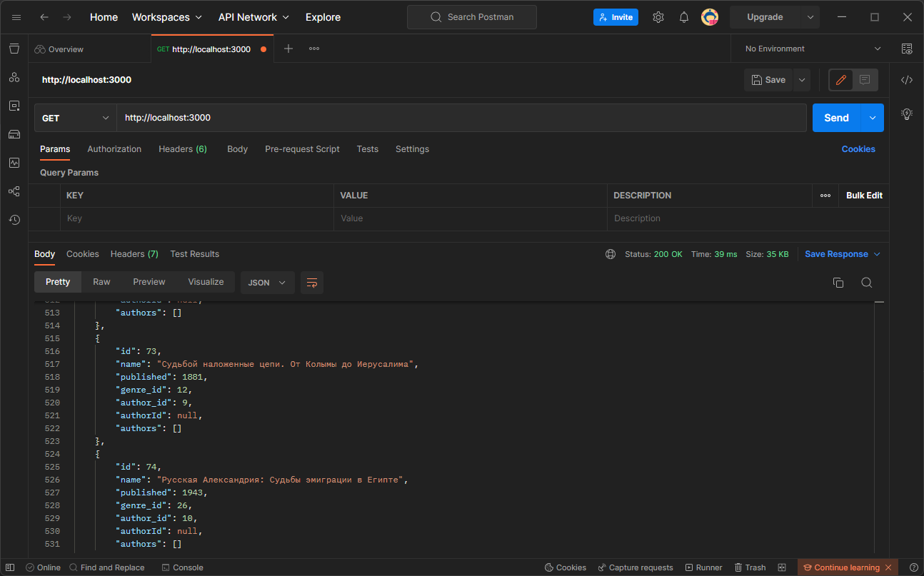Click the Cookies link
The image size is (924, 576).
pos(858,149)
